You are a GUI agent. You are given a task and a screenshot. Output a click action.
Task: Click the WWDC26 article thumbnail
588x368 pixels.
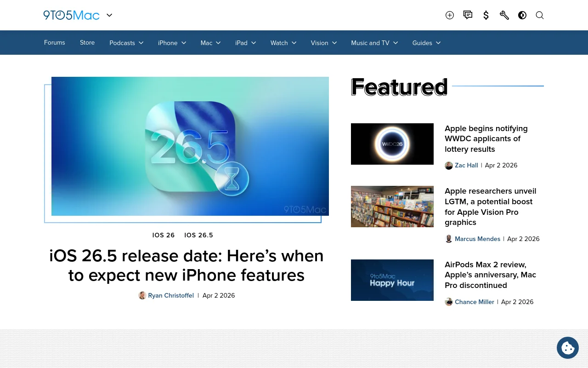[392, 144]
